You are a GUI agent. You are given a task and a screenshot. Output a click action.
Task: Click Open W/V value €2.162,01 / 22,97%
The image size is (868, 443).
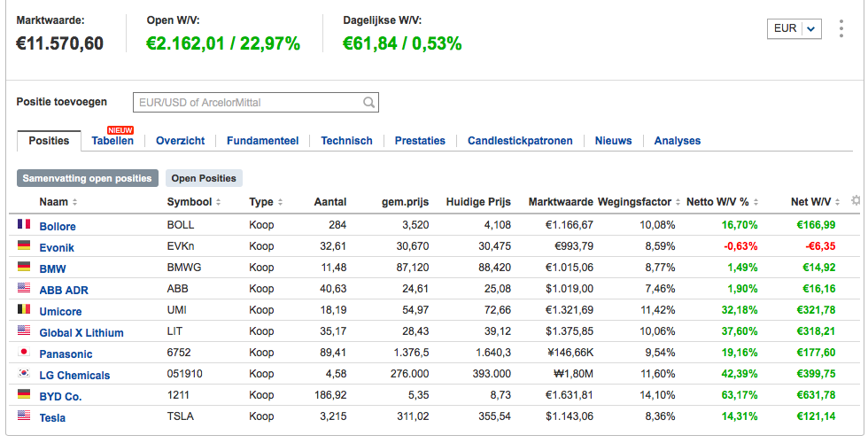223,43
